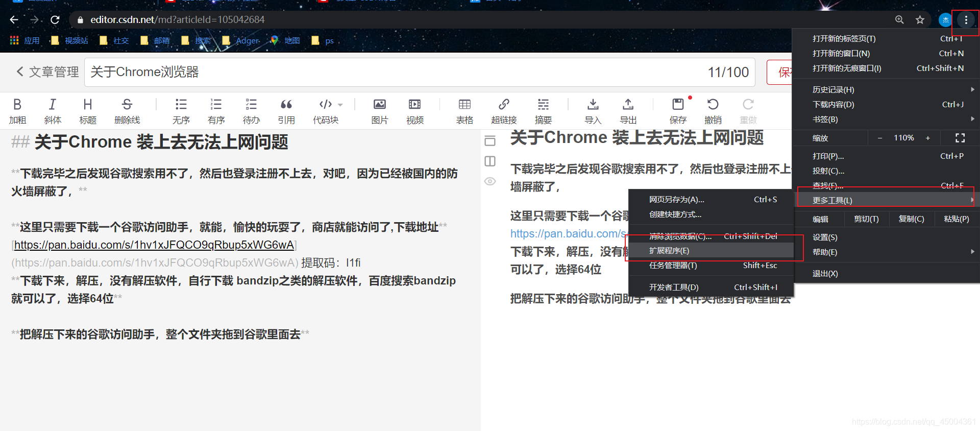Screen dimensions: 980x431
Task: Insert a table (表格)
Action: pyautogui.click(x=464, y=111)
